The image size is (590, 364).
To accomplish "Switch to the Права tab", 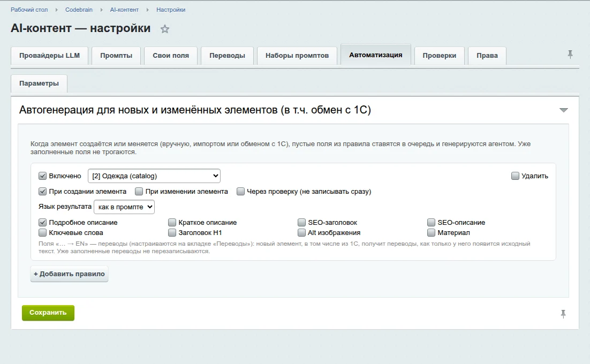I will pos(487,56).
